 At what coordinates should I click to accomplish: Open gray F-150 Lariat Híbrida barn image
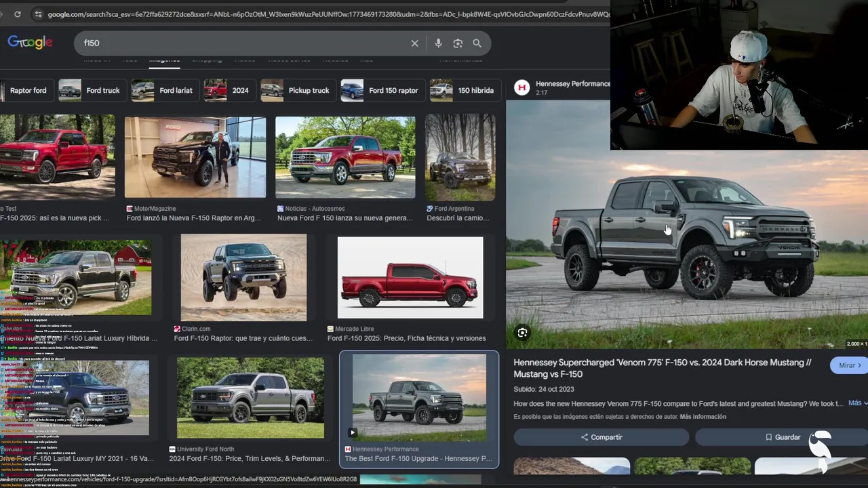click(75, 278)
